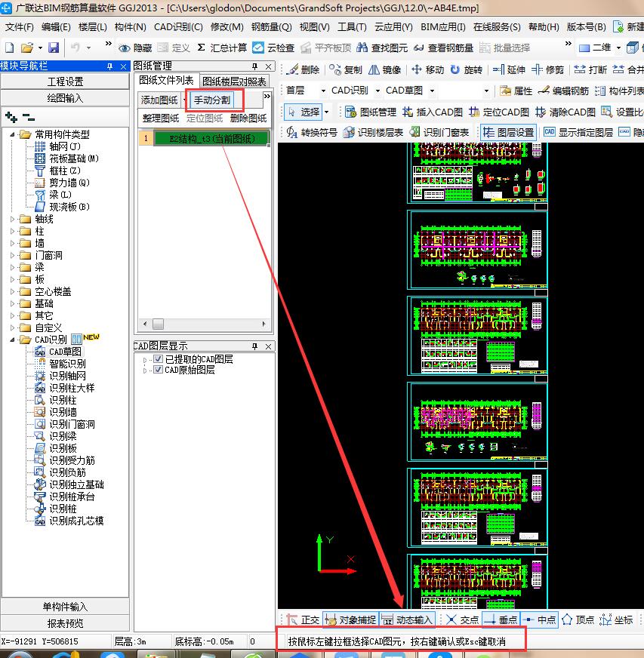Click the expand-all plus icon in navigator
The height and width of the screenshot is (658, 644).
click(11, 117)
